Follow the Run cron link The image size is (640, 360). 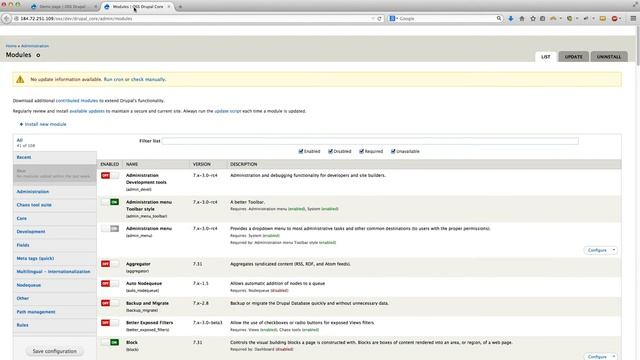pyautogui.click(x=113, y=79)
